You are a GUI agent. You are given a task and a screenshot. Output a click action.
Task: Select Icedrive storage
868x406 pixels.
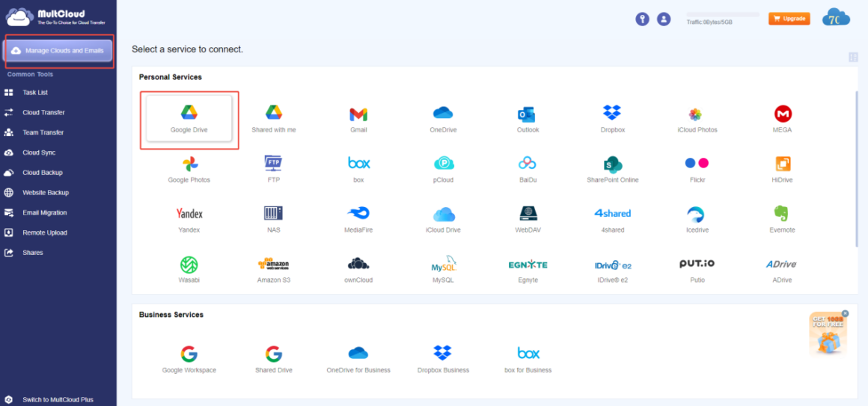[697, 220]
